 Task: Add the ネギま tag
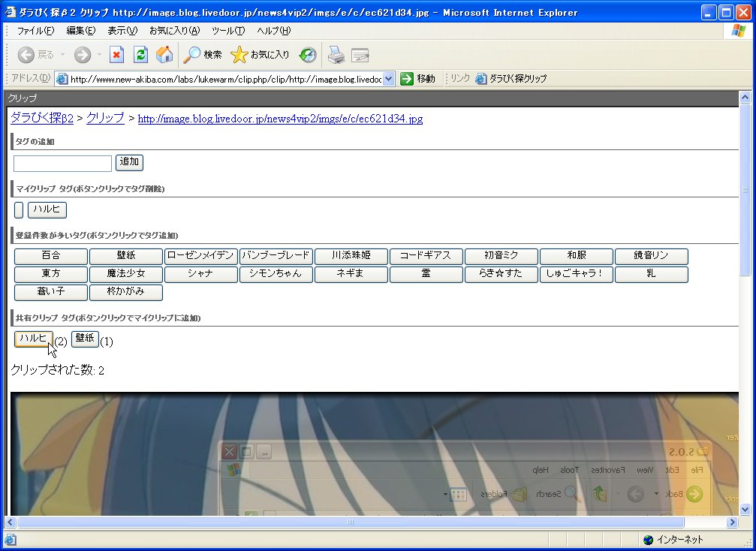click(x=351, y=274)
